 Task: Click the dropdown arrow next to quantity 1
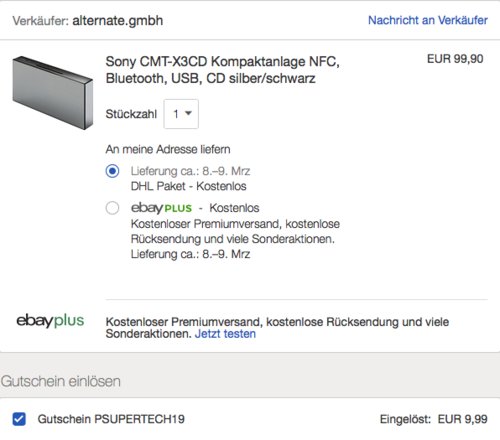(x=188, y=113)
